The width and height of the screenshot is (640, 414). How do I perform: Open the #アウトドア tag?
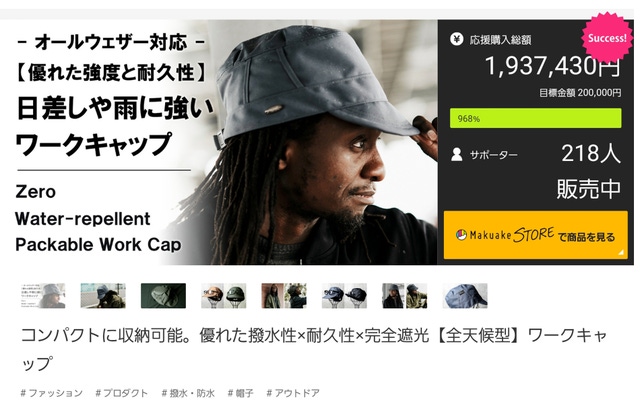click(293, 393)
